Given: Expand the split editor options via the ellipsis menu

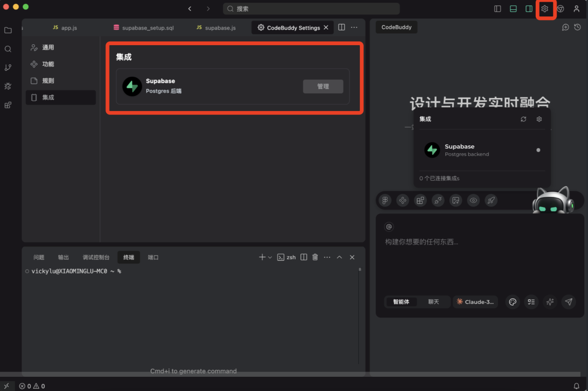Looking at the screenshot, I should [x=354, y=27].
